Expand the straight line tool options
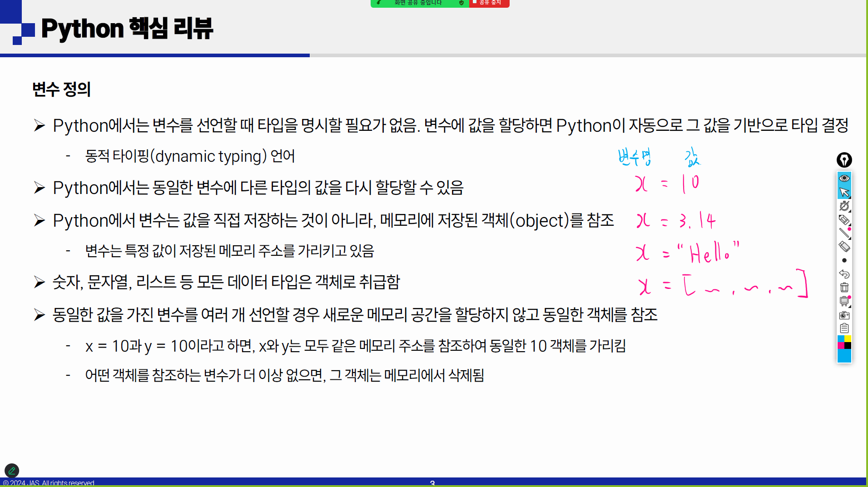Viewport: 868px width, 487px height. 844,233
